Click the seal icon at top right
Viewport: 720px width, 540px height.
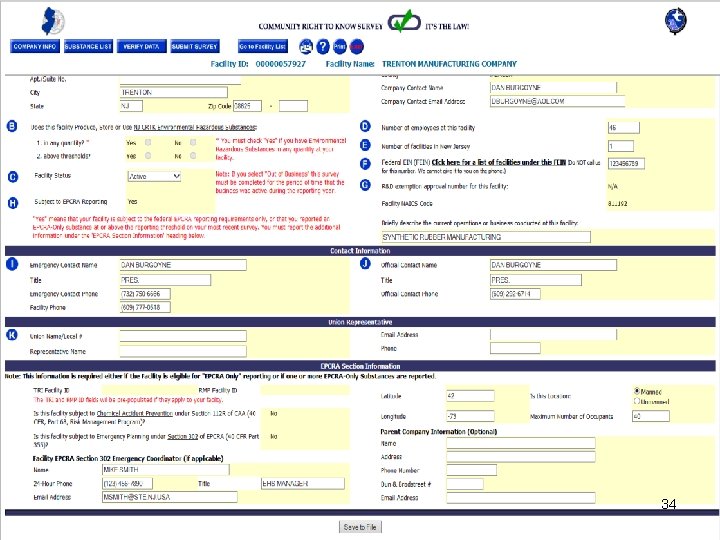tap(675, 21)
